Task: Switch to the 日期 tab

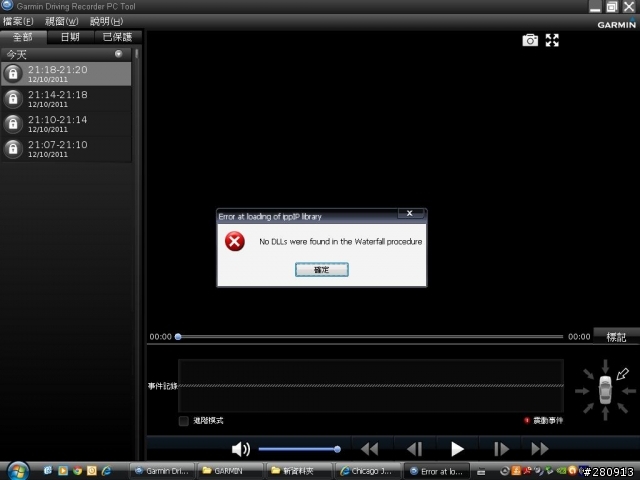Action: (70, 37)
